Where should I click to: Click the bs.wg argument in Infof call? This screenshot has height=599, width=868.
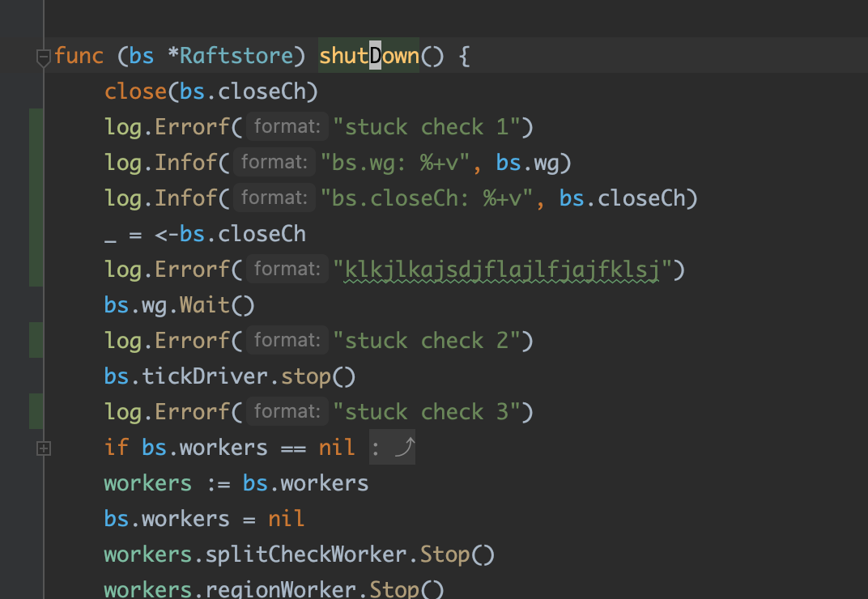click(527, 163)
